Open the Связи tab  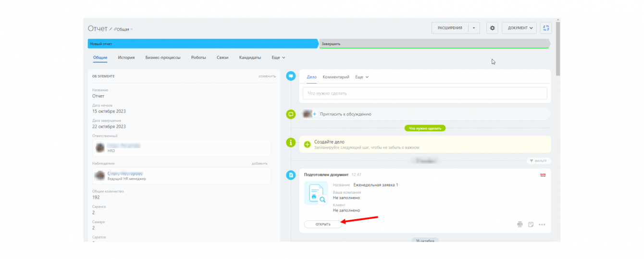point(223,58)
